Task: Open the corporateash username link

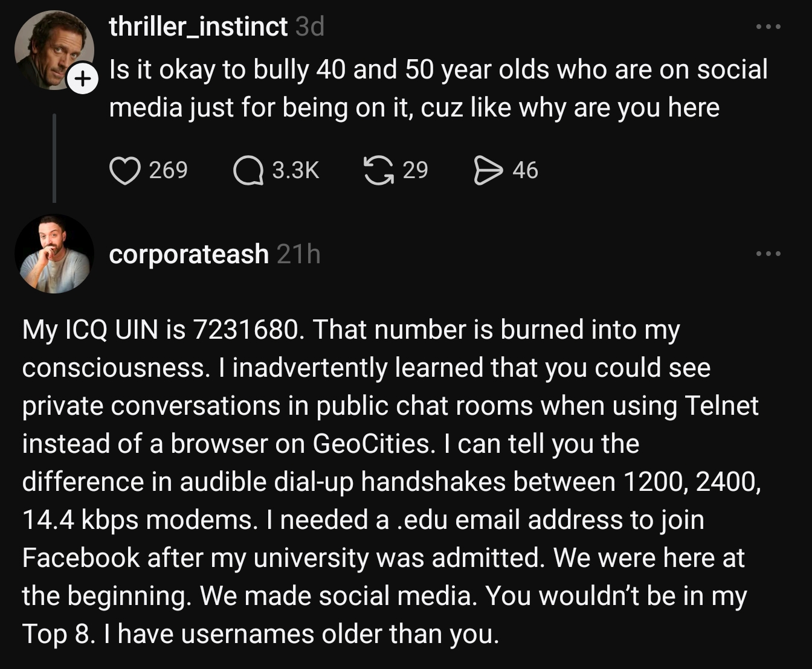Action: click(x=188, y=254)
